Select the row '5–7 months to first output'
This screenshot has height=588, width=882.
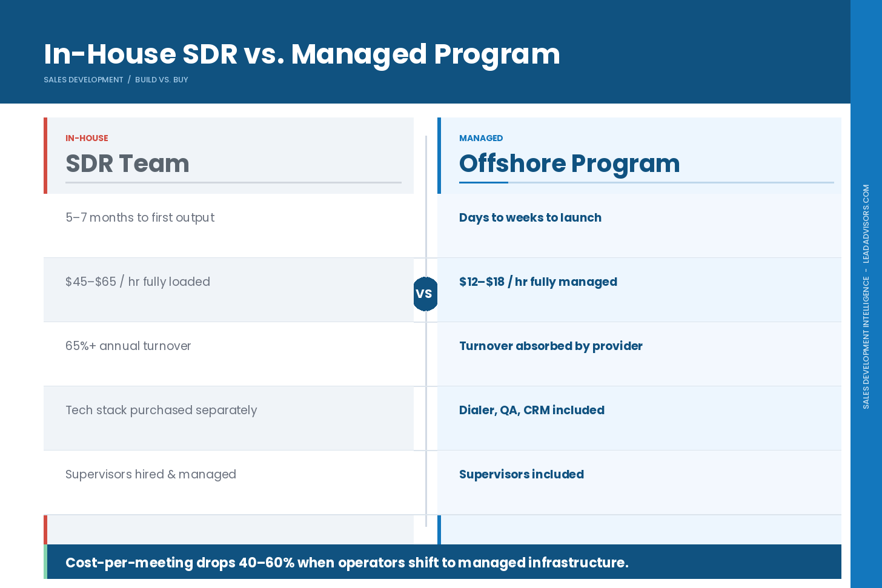click(140, 217)
